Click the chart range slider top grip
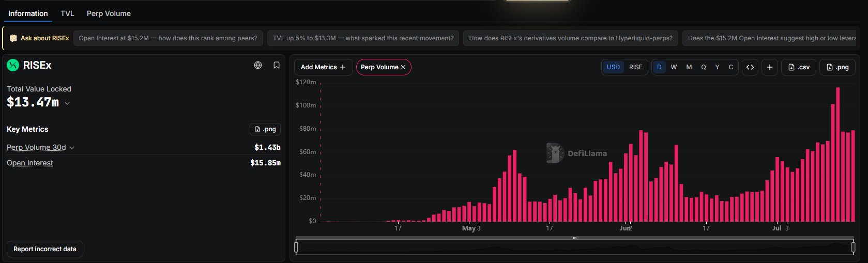The width and height of the screenshot is (868, 263). (x=575, y=238)
